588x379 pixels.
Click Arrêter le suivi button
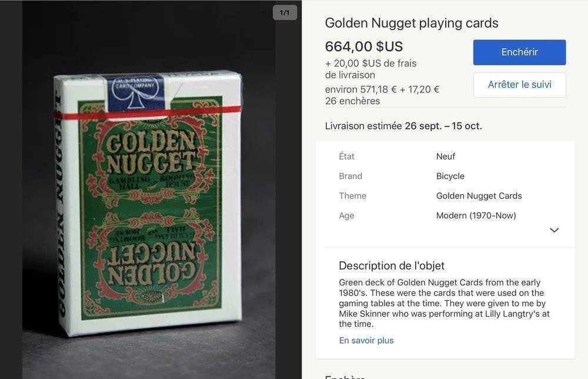[x=519, y=85]
